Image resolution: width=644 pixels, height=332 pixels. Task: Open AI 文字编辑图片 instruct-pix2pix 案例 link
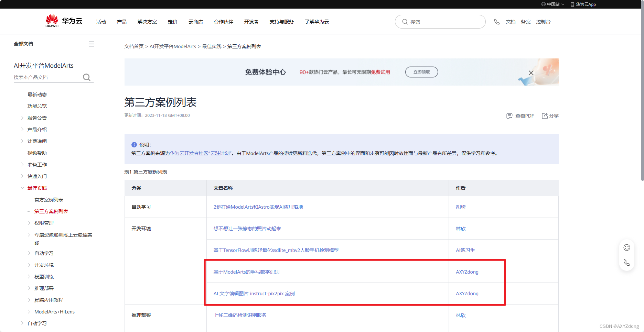tap(254, 294)
